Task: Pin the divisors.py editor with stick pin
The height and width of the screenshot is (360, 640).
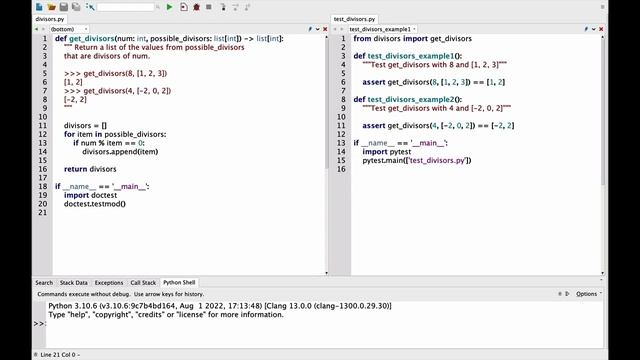Action: [310, 29]
